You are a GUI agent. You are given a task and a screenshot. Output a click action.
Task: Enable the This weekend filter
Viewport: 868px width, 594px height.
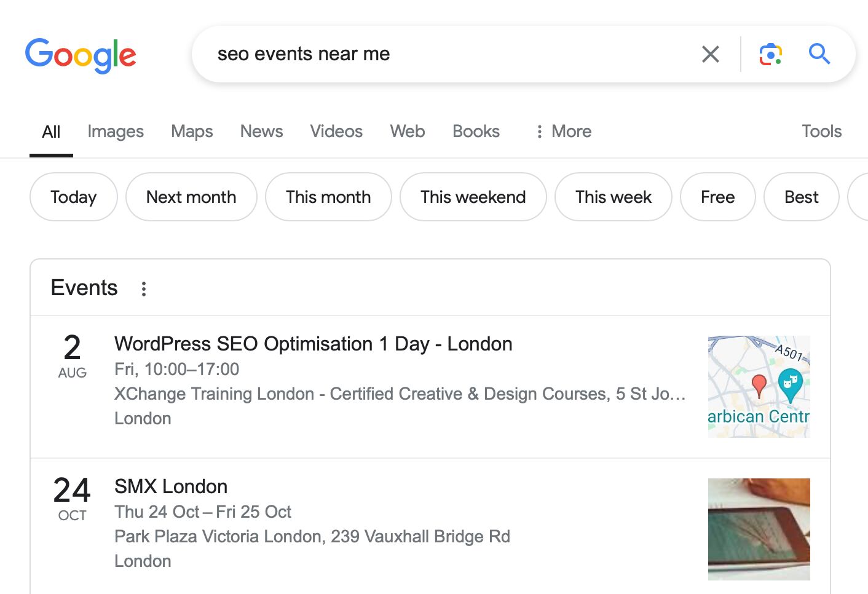coord(473,197)
